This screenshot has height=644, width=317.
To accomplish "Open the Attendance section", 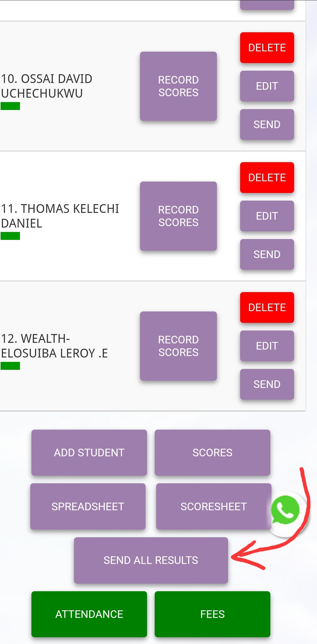I will tap(89, 614).
